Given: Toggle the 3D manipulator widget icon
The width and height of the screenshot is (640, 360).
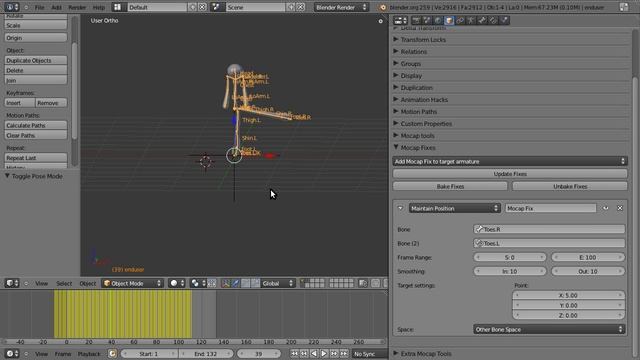Looking at the screenshot, I should [226, 283].
